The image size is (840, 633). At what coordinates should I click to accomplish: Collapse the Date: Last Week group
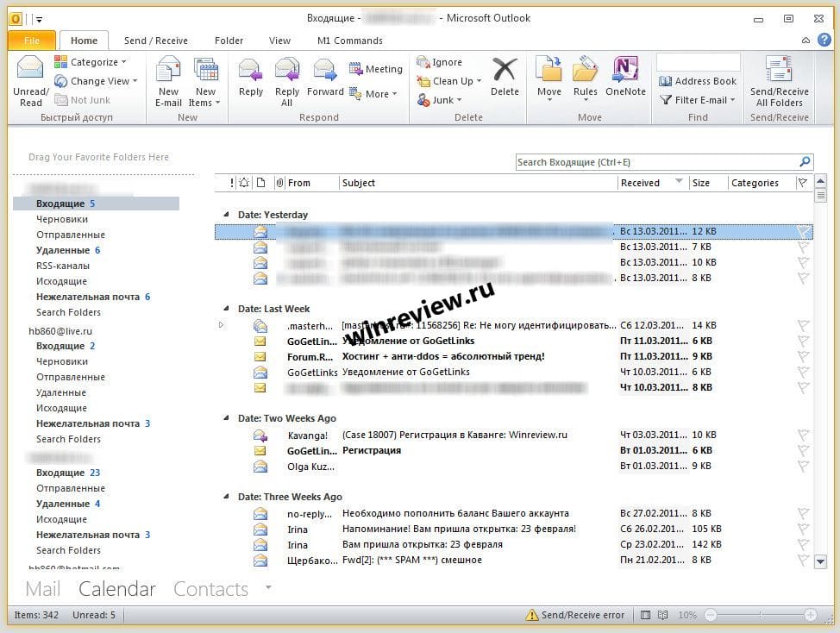226,309
